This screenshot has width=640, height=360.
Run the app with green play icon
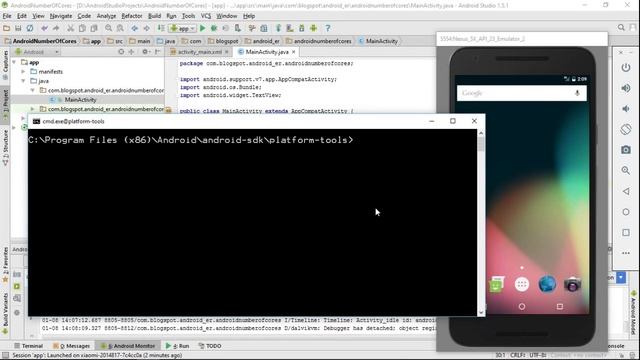(x=202, y=28)
